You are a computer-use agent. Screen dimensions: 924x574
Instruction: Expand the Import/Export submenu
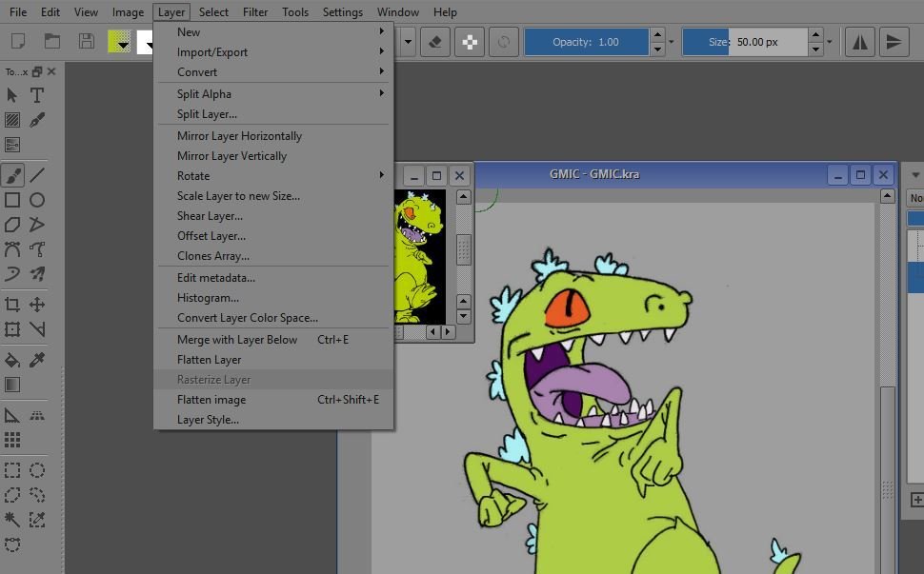pyautogui.click(x=273, y=51)
